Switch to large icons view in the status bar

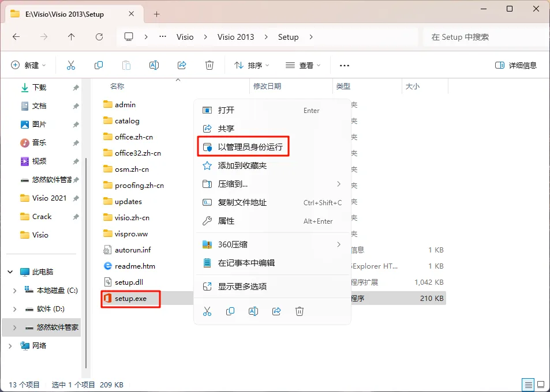pos(541,385)
